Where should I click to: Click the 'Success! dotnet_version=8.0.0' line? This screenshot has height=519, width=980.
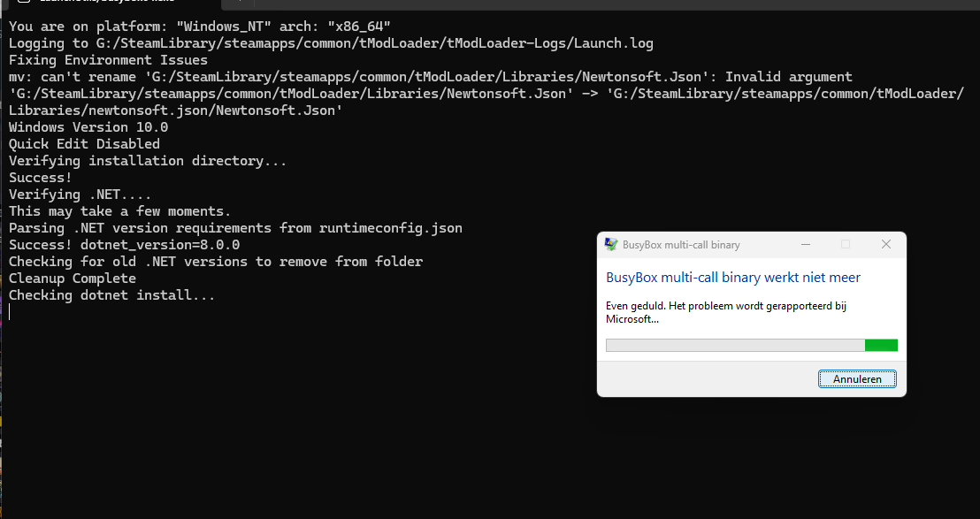point(125,245)
